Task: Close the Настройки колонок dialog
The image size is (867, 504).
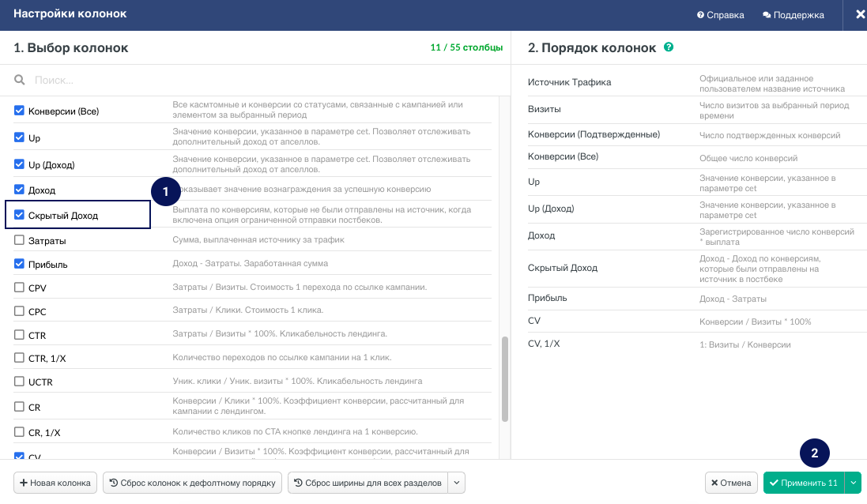Action: 860,15
